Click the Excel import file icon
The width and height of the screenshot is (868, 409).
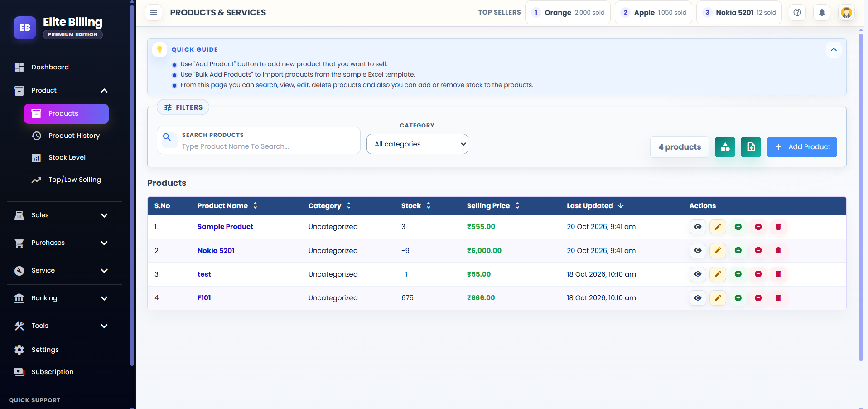(x=751, y=147)
